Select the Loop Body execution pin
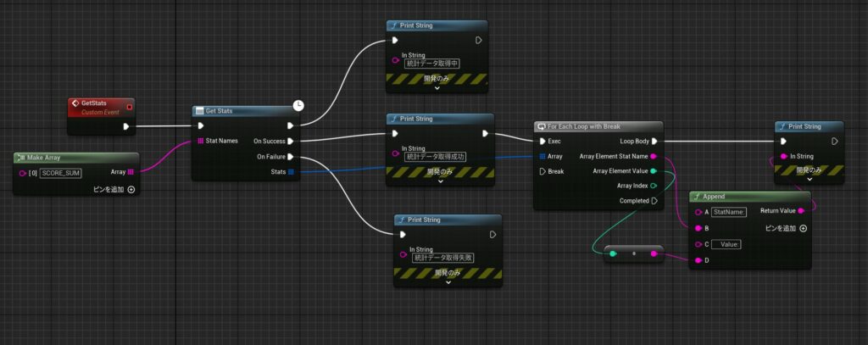 pos(654,141)
